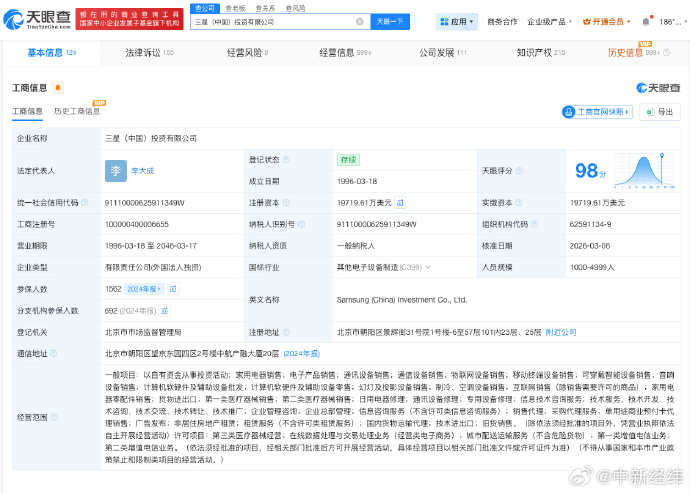Viewport: 690px width, 493px height.
Task: Click the help icon beside 统一社会信用代码
Action: pyautogui.click(x=84, y=202)
